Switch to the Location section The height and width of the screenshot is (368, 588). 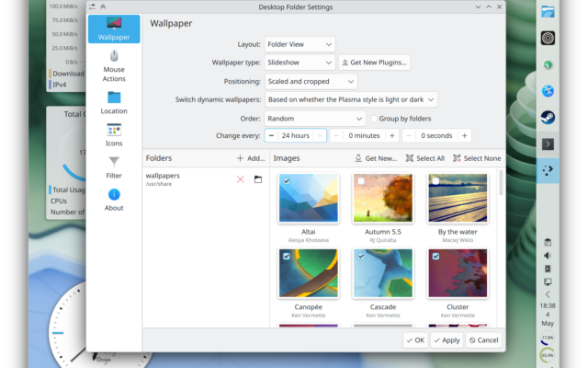pyautogui.click(x=114, y=103)
